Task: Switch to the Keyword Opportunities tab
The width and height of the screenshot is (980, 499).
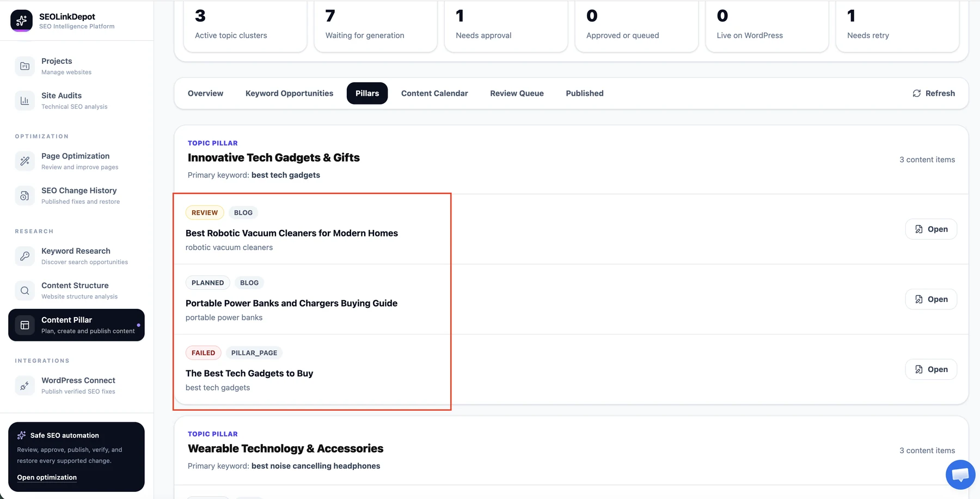Action: [289, 93]
